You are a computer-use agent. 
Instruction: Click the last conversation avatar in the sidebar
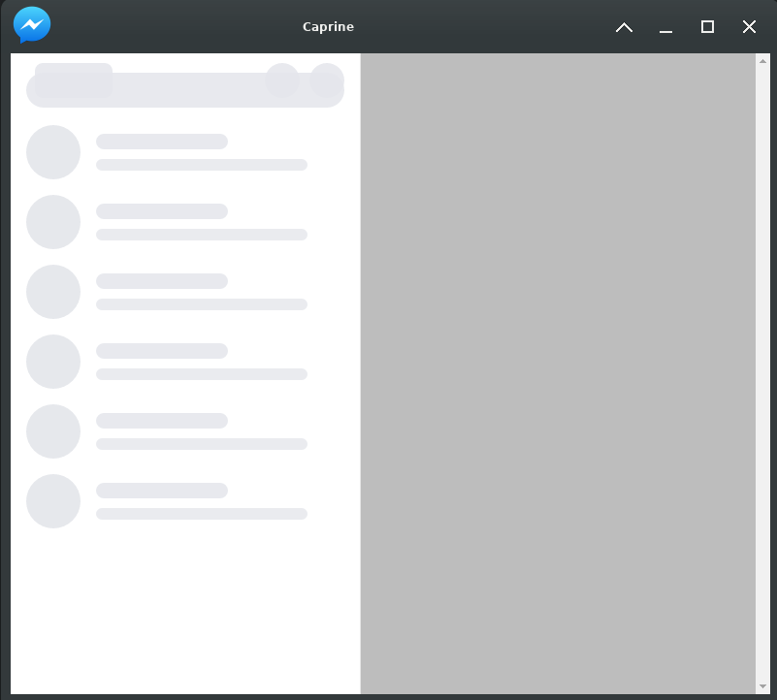52,501
